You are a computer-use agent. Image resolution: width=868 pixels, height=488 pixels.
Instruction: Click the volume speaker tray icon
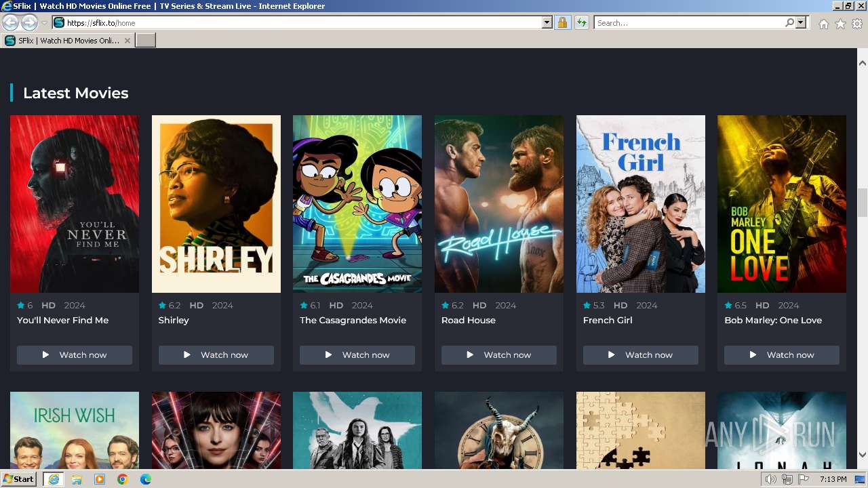coord(771,479)
